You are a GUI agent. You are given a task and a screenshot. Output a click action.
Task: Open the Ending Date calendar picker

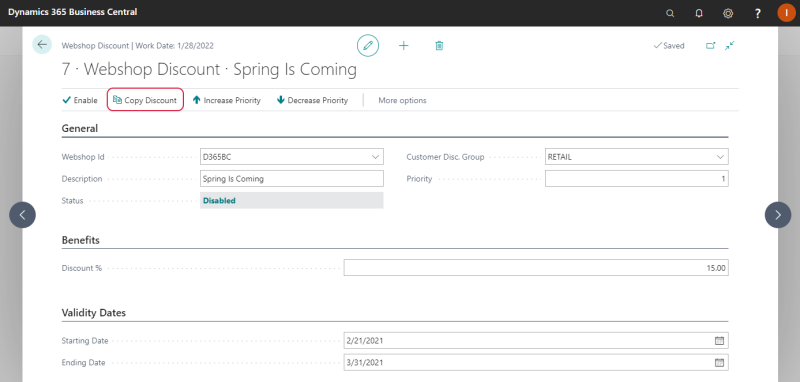pos(719,363)
